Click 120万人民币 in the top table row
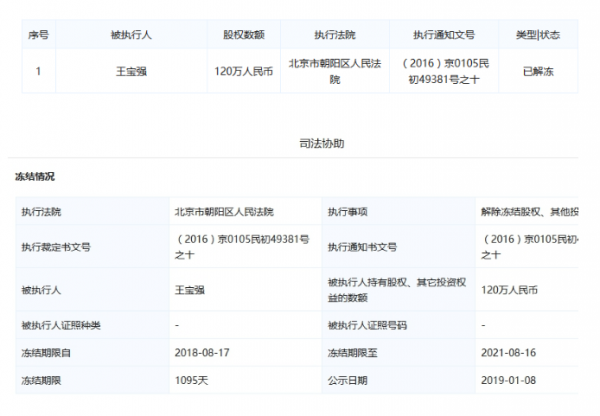This screenshot has width=600, height=416. coord(244,71)
